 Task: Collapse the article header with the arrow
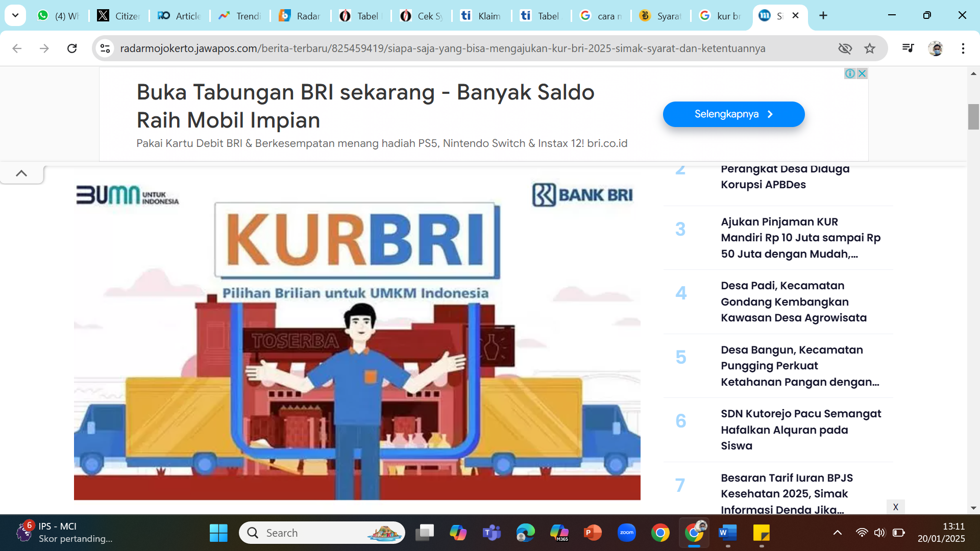point(22,173)
